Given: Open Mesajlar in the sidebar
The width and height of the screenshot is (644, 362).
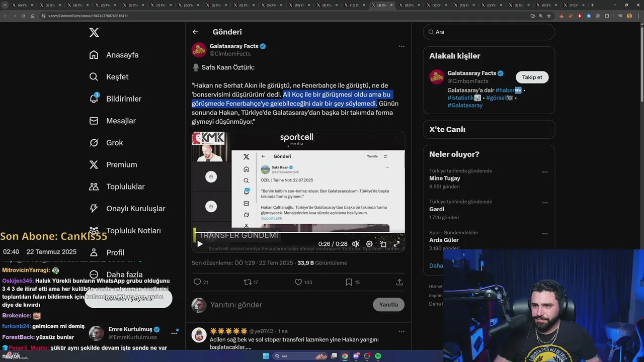Looking at the screenshot, I should [112, 121].
